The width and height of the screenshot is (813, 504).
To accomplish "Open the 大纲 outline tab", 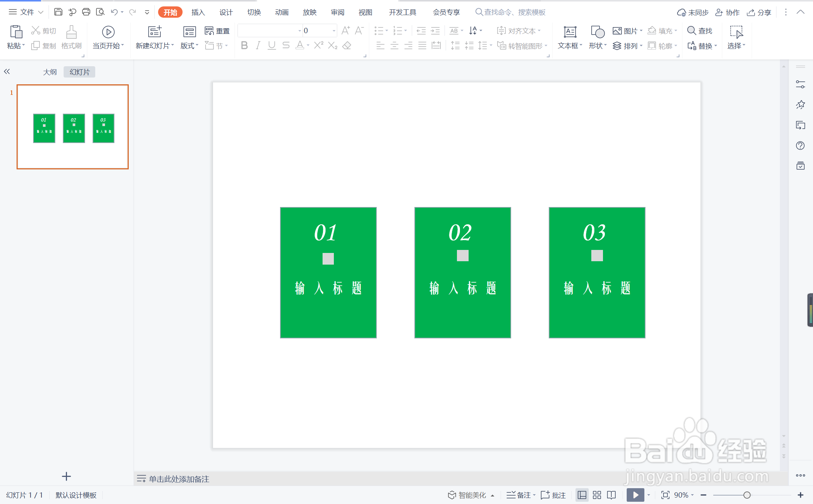I will click(50, 72).
